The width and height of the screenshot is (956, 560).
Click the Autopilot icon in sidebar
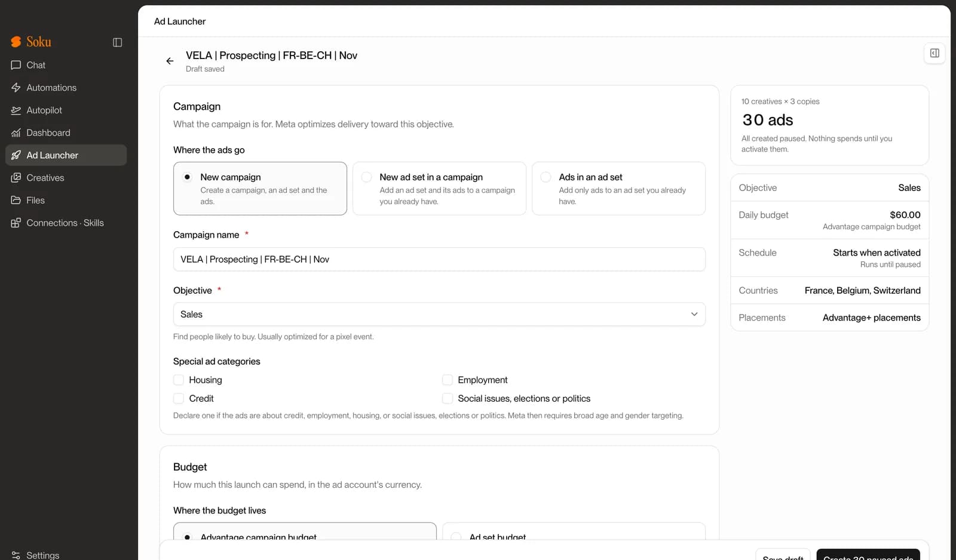16,110
